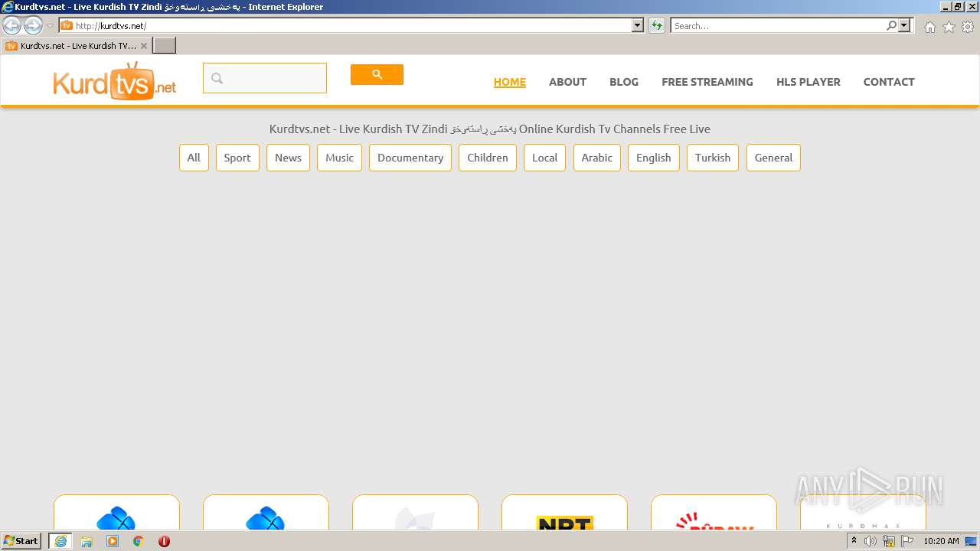Click the page title text heading
The image size is (980, 551).
click(x=490, y=129)
